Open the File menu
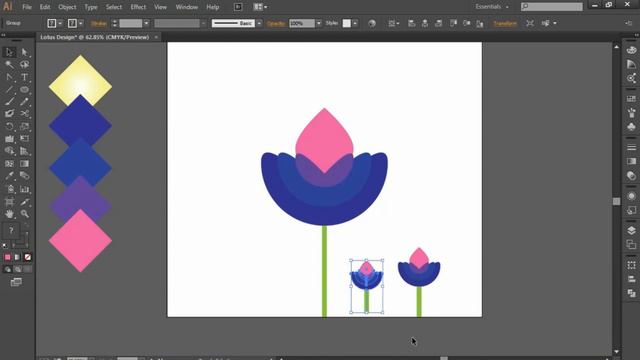640x360 pixels. (x=27, y=7)
